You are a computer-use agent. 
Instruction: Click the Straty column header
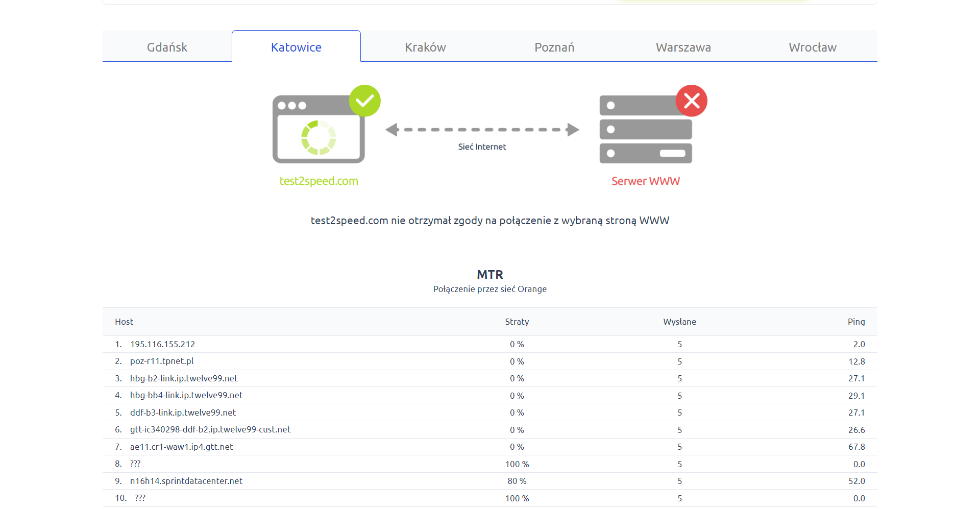pos(517,322)
